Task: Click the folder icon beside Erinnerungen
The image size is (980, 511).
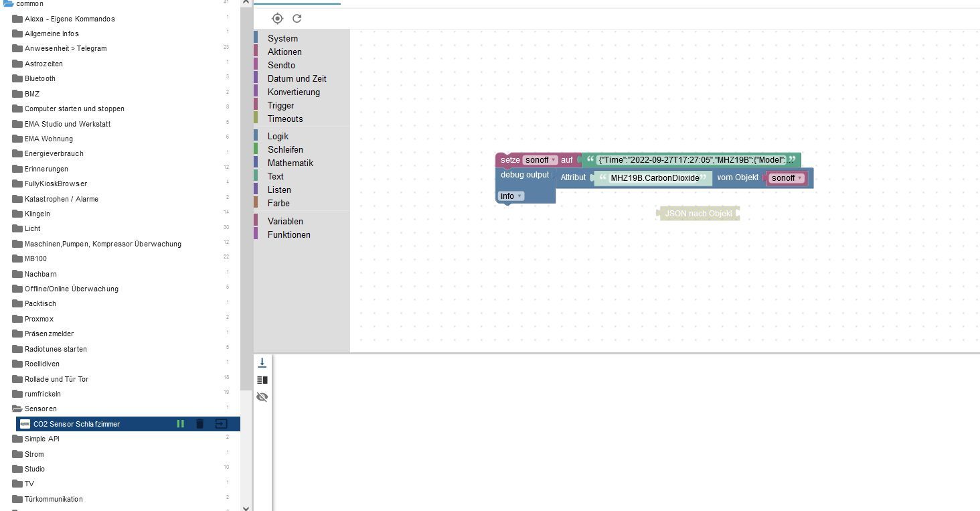Action: pyautogui.click(x=17, y=169)
